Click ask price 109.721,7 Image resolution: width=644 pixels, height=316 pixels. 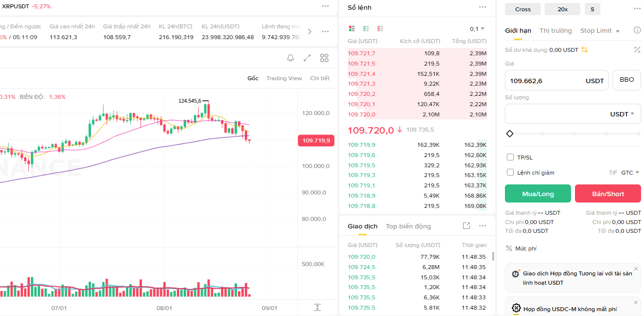click(x=361, y=53)
